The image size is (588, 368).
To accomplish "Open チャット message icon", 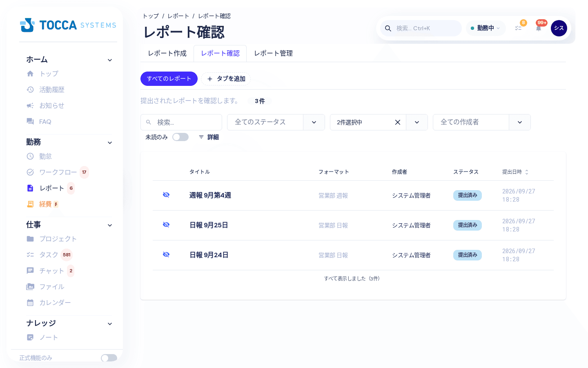I will [x=30, y=271].
